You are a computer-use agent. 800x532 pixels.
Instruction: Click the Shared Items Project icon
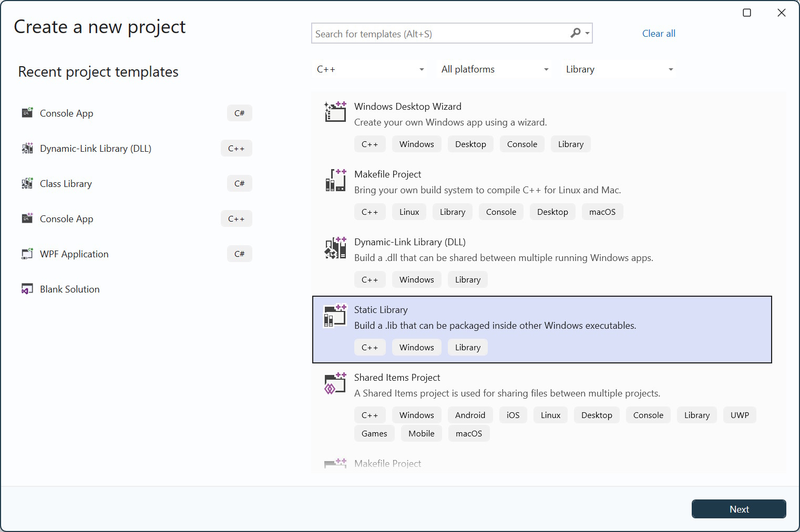335,383
